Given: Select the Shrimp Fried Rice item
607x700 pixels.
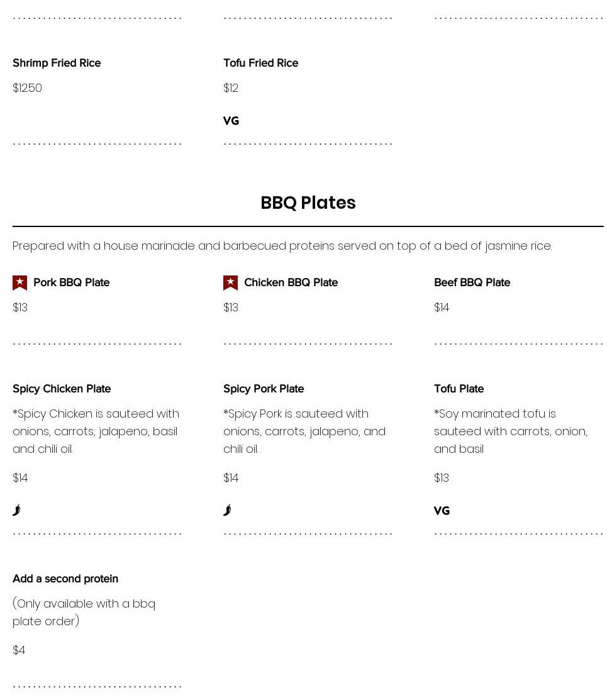Looking at the screenshot, I should point(57,63).
